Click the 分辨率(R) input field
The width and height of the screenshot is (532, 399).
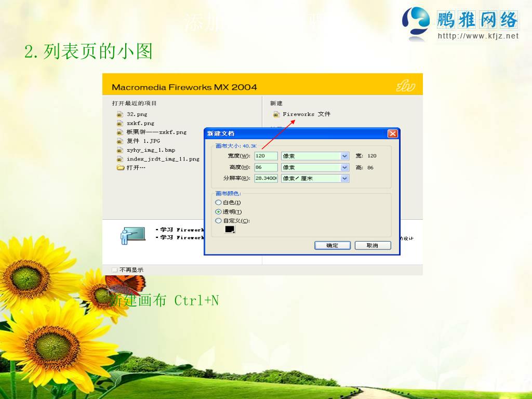(x=266, y=178)
